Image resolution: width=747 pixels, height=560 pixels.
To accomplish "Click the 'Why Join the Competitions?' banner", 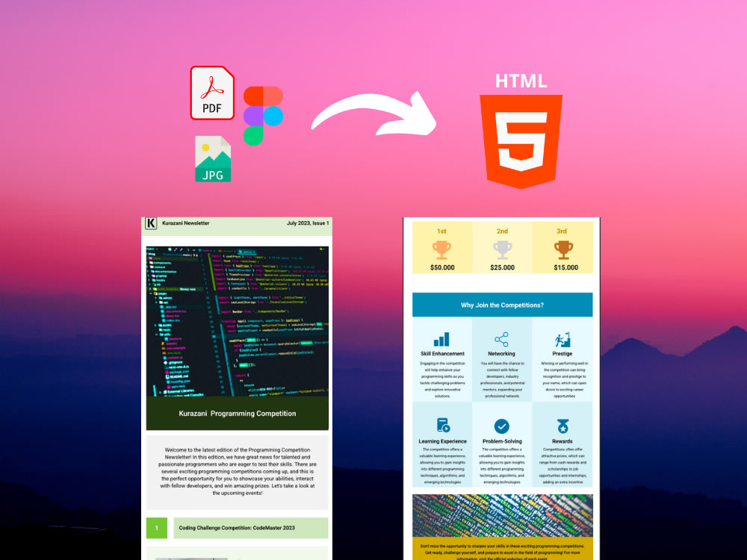I will point(503,305).
